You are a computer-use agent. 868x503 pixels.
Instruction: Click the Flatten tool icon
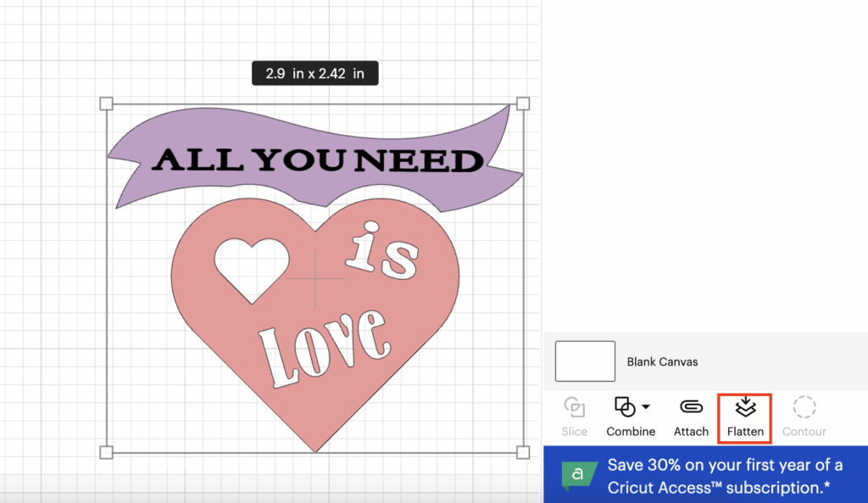click(744, 408)
